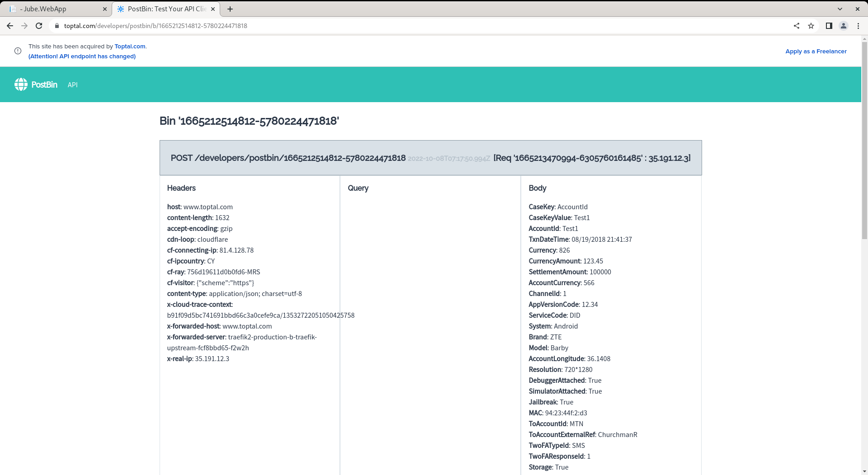868x475 pixels.
Task: Select cf-connecting-ip 81.4.128.78
Action: click(x=210, y=250)
